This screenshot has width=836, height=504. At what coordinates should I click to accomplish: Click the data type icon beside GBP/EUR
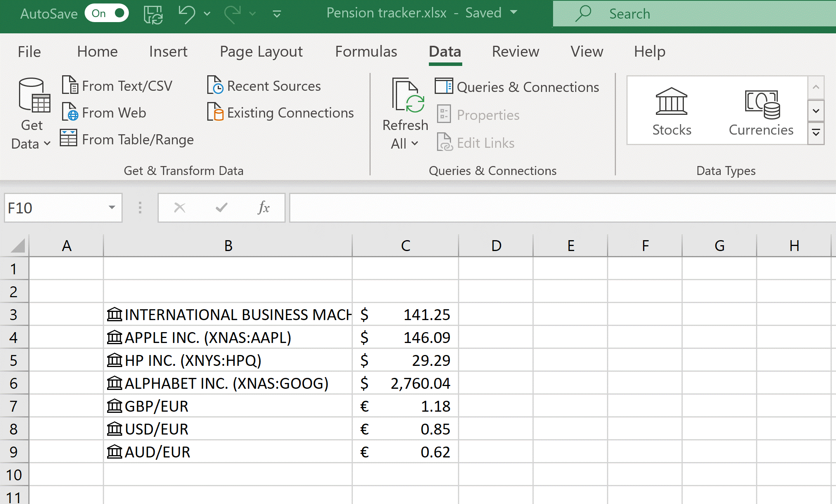(114, 406)
